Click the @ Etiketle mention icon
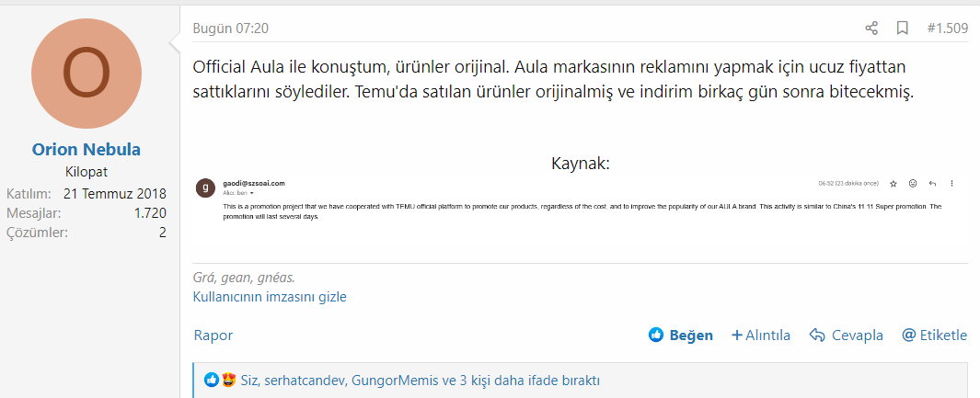Image resolution: width=980 pixels, height=398 pixels. pyautogui.click(x=908, y=335)
